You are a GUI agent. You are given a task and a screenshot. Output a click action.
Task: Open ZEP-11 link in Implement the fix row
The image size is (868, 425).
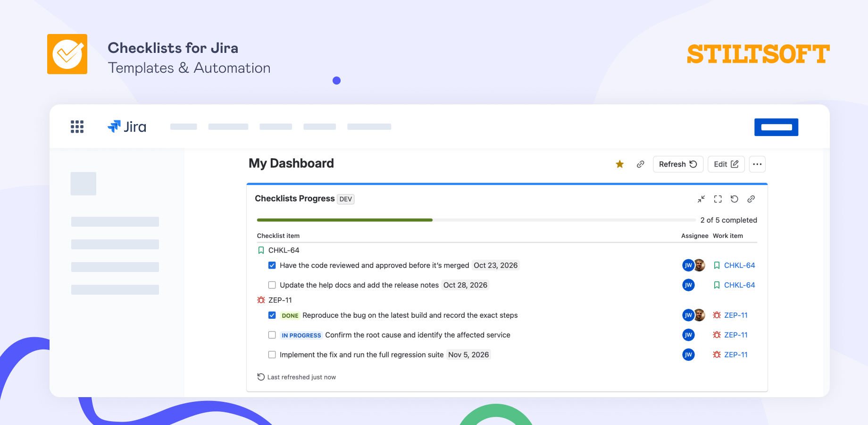pyautogui.click(x=736, y=355)
